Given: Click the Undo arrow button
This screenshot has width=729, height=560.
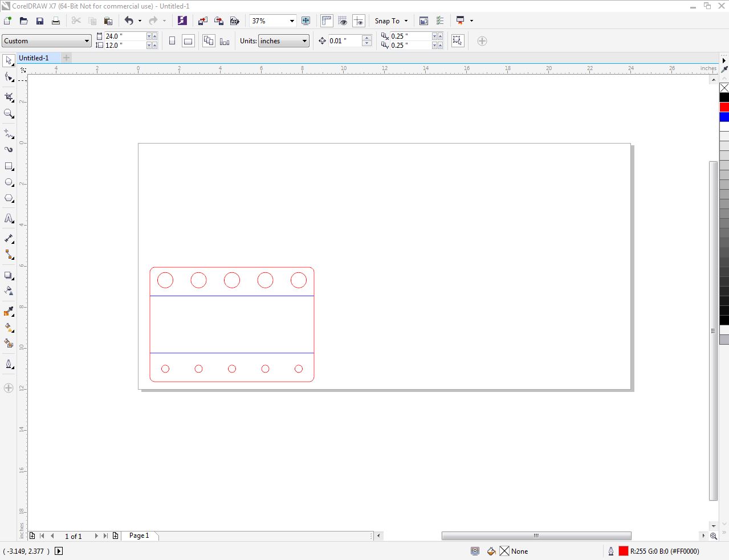Looking at the screenshot, I should pos(129,21).
